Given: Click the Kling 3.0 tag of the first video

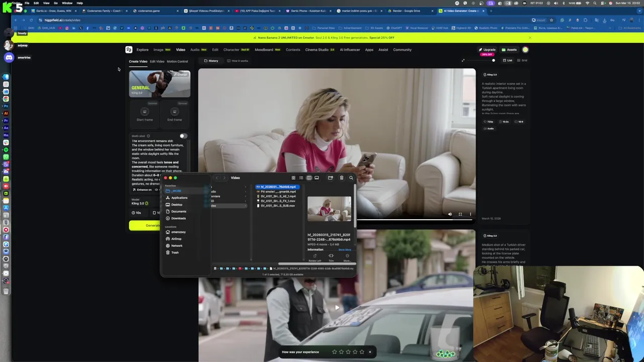Looking at the screenshot, I should tap(491, 74).
